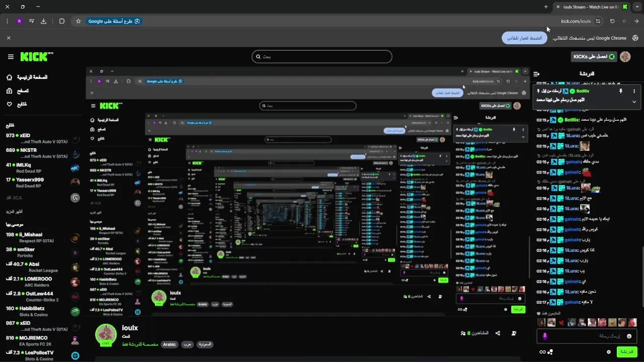Click username 1iLura in message نحين مافيه

tap(571, 292)
